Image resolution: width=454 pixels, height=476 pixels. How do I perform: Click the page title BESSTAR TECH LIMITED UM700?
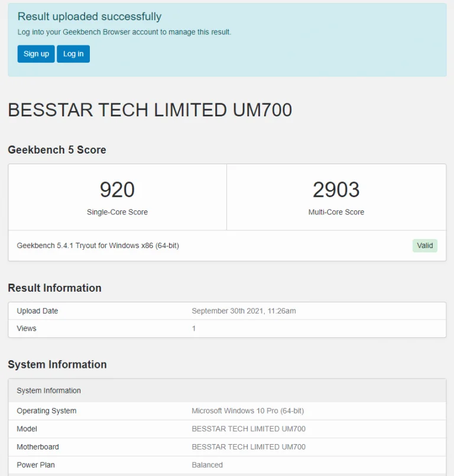[150, 110]
